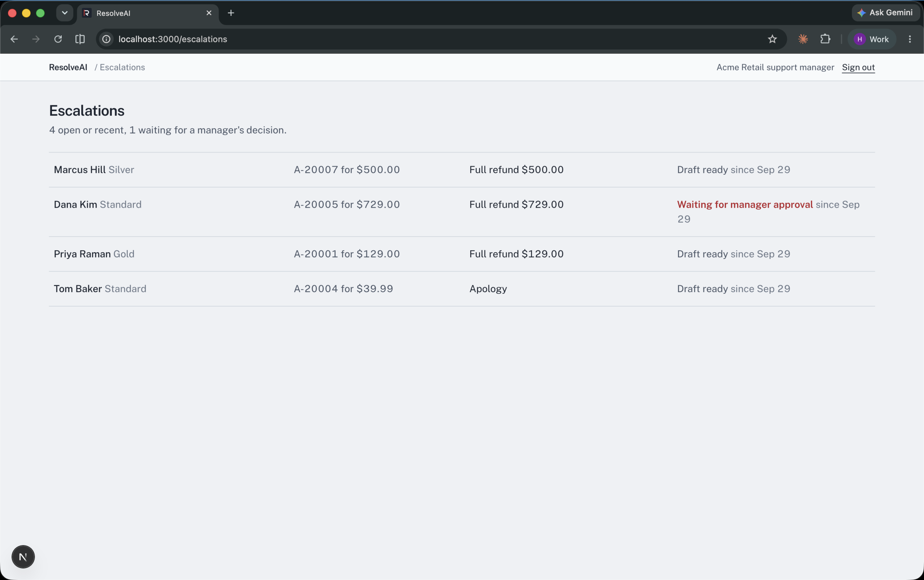Go to ResolveAI home link
This screenshot has height=580, width=924.
[x=68, y=67]
